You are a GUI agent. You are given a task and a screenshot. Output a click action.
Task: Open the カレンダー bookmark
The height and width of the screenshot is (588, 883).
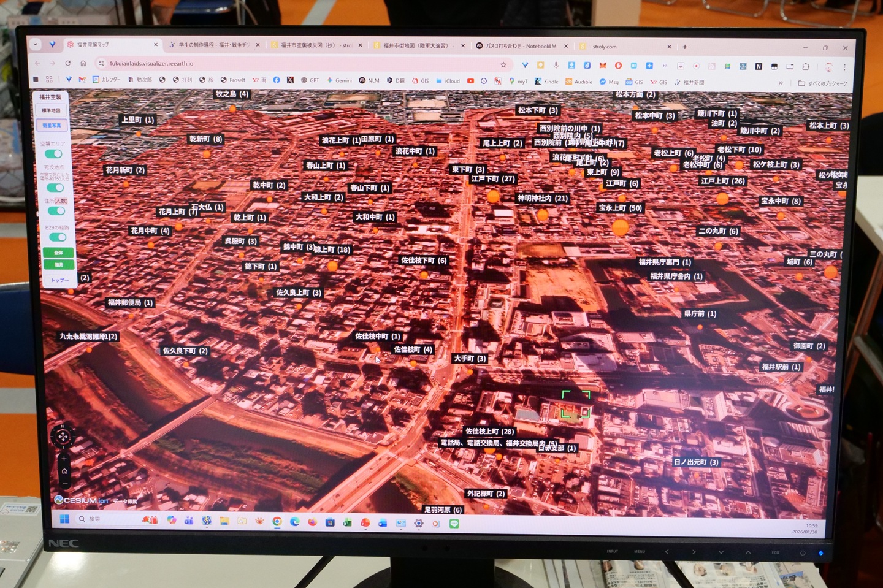[x=107, y=80]
